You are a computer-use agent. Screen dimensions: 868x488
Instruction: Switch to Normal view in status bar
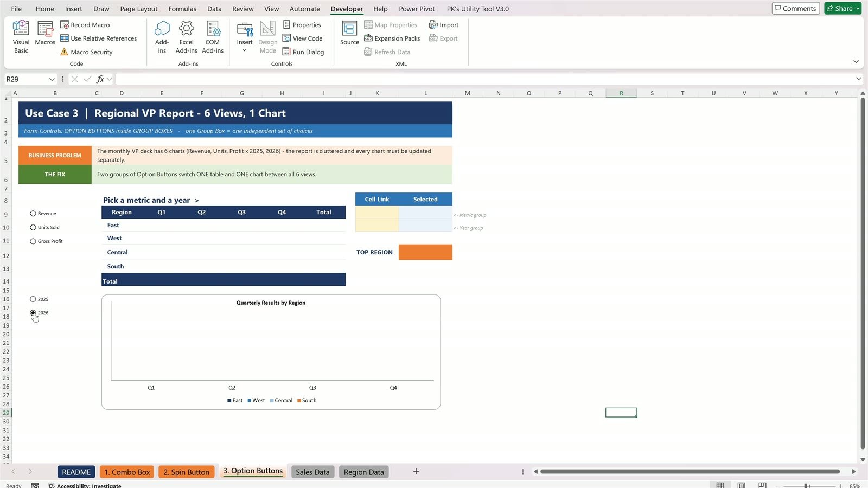coord(720,485)
